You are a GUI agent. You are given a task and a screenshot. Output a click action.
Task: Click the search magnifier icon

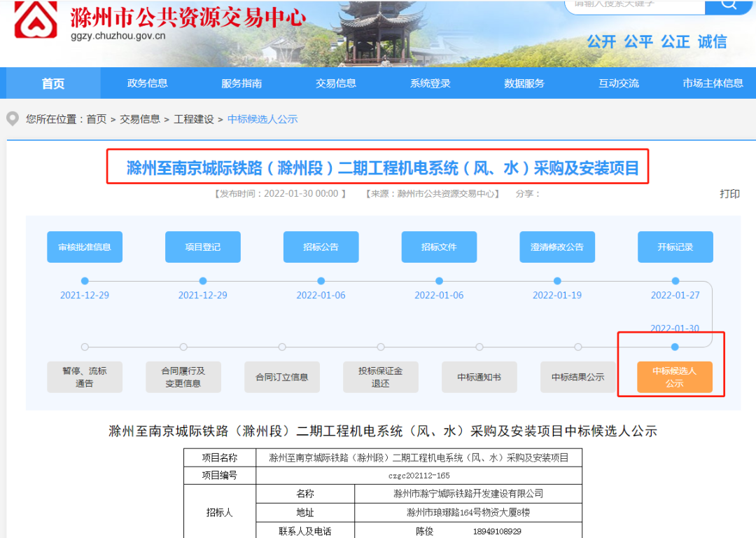point(728,4)
